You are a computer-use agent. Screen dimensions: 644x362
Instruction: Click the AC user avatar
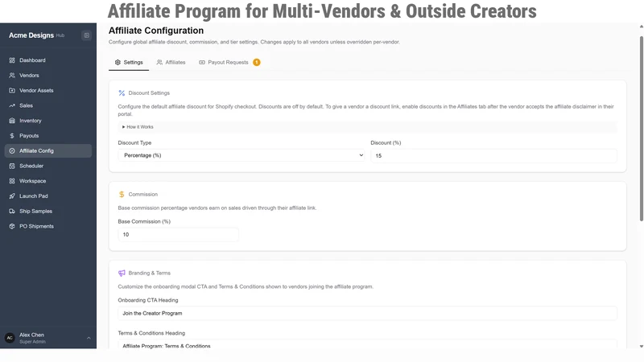tap(10, 338)
